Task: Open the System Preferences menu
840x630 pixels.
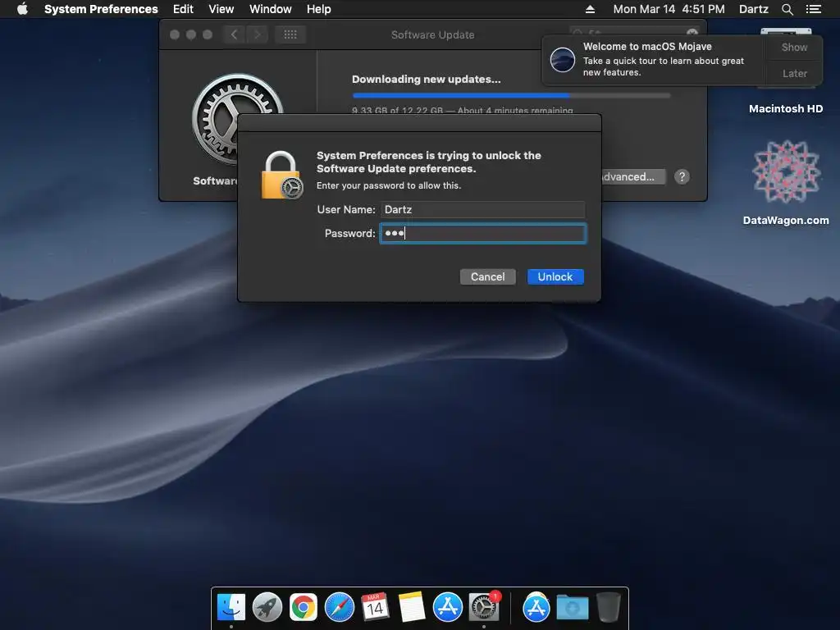Action: click(101, 9)
